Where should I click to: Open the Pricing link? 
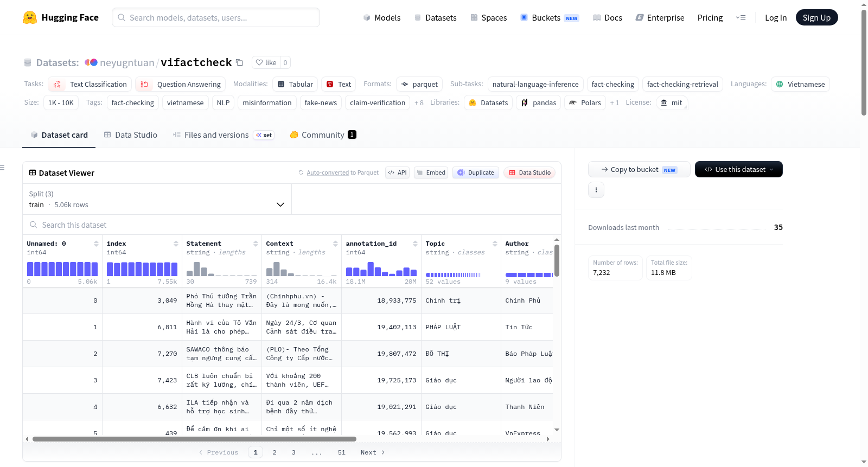pyautogui.click(x=710, y=17)
